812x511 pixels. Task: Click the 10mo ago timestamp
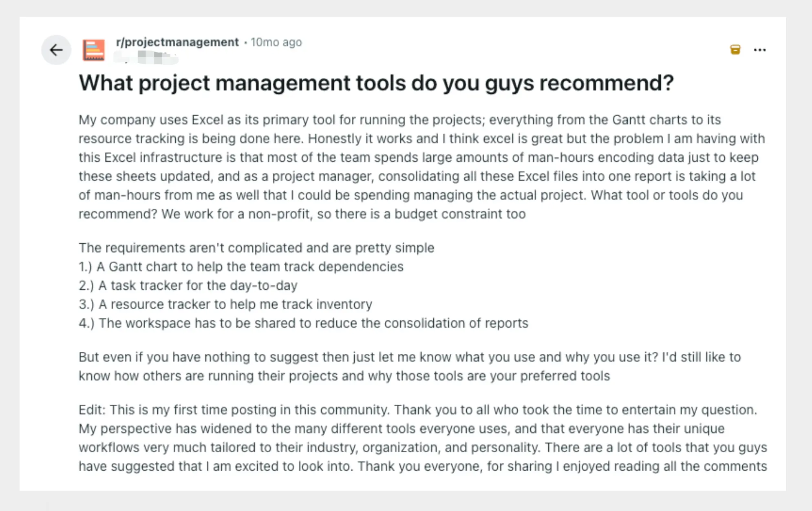pyautogui.click(x=276, y=42)
